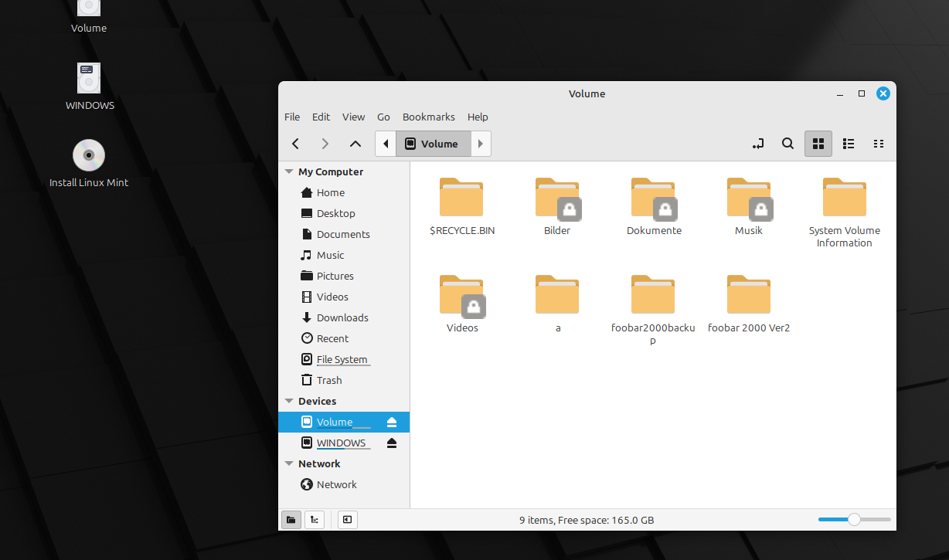The height and width of the screenshot is (560, 949).
Task: Open Trash in the sidebar
Action: 344,380
